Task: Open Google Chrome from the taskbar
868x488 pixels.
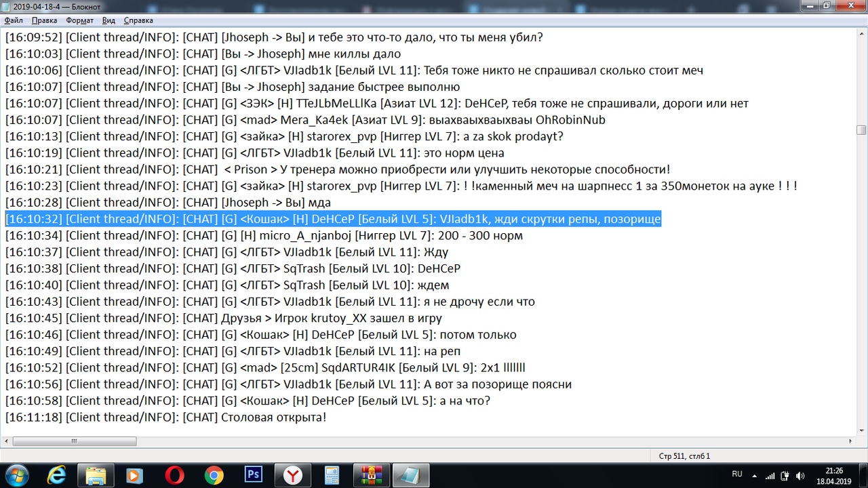Action: coord(214,475)
